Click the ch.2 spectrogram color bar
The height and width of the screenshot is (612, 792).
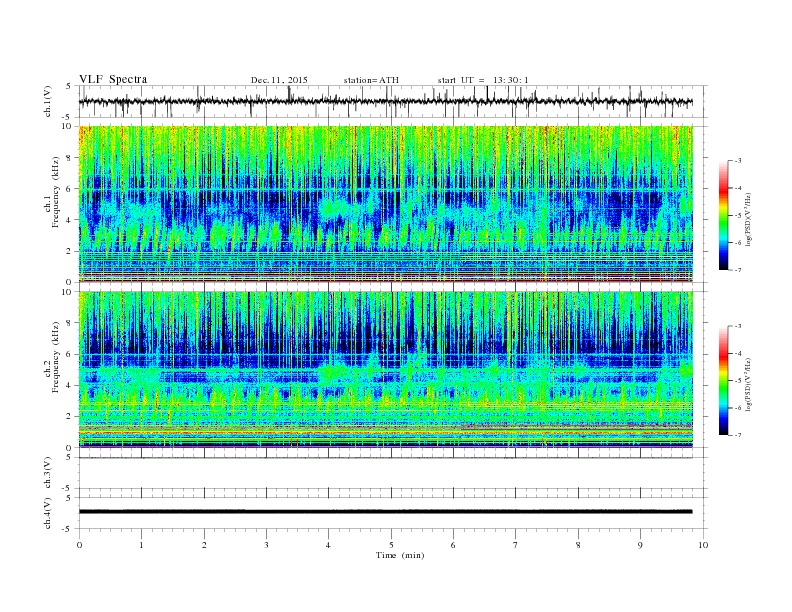724,380
